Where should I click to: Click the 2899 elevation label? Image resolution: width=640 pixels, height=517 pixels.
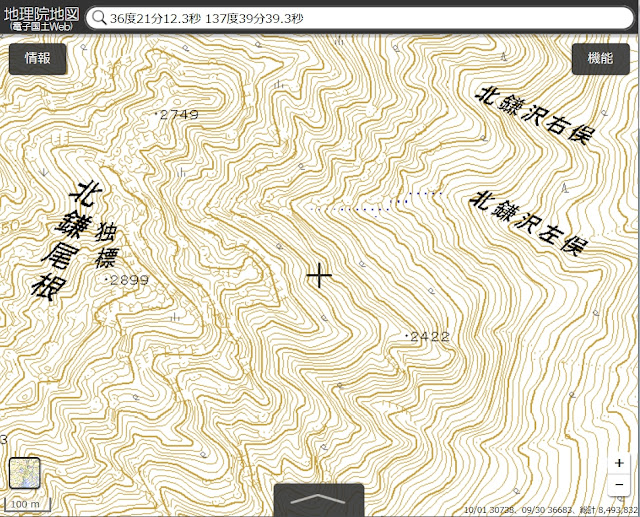coord(127,280)
